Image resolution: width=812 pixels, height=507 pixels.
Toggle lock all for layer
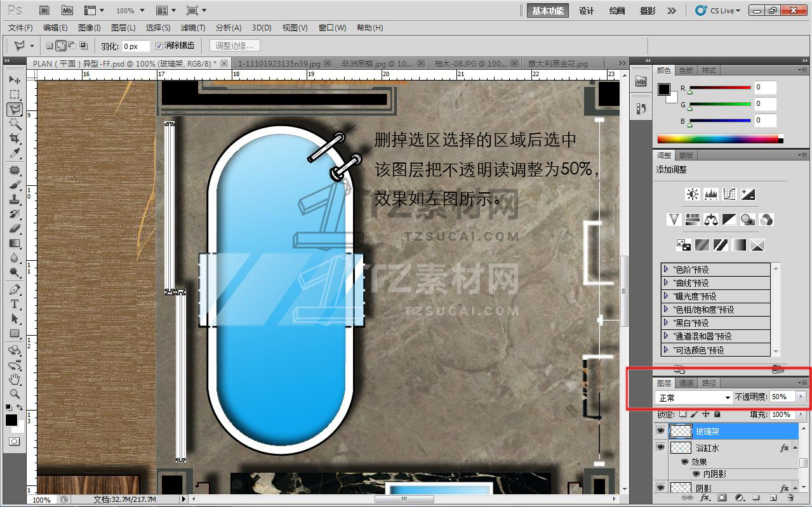[717, 414]
